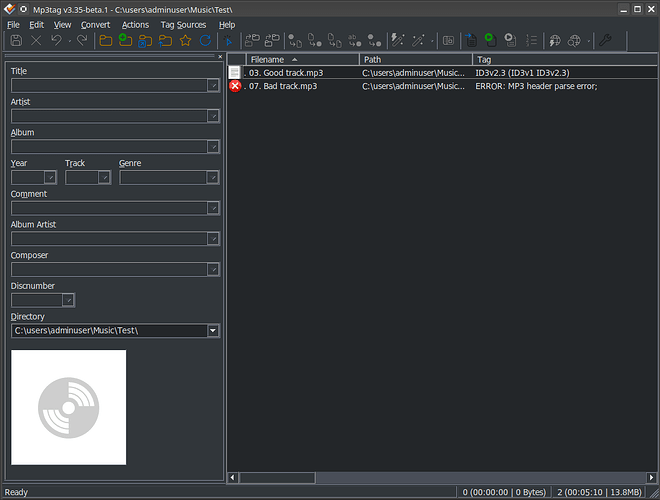Redo the last undone change
Screen dimensions: 660x500
tap(82, 41)
